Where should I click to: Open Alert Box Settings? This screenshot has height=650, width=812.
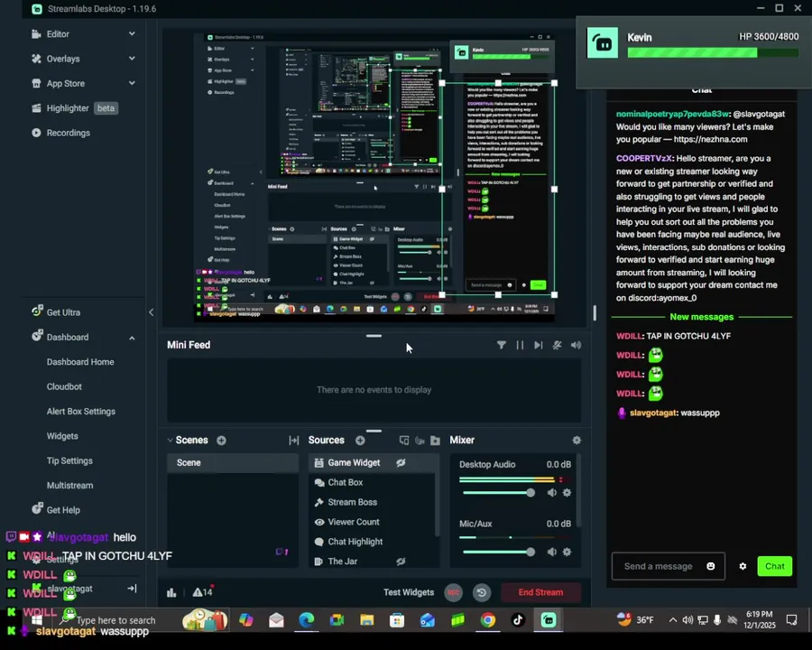pyautogui.click(x=81, y=411)
